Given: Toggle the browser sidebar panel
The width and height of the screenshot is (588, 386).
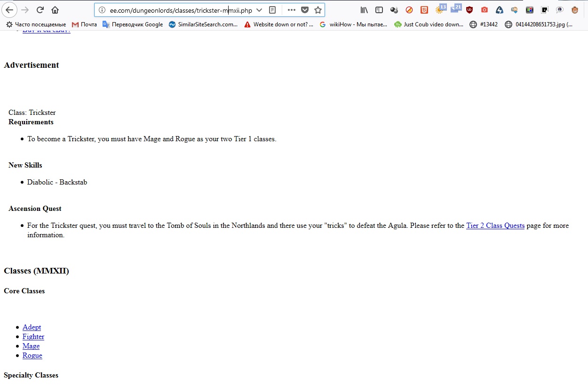Looking at the screenshot, I should click(379, 10).
